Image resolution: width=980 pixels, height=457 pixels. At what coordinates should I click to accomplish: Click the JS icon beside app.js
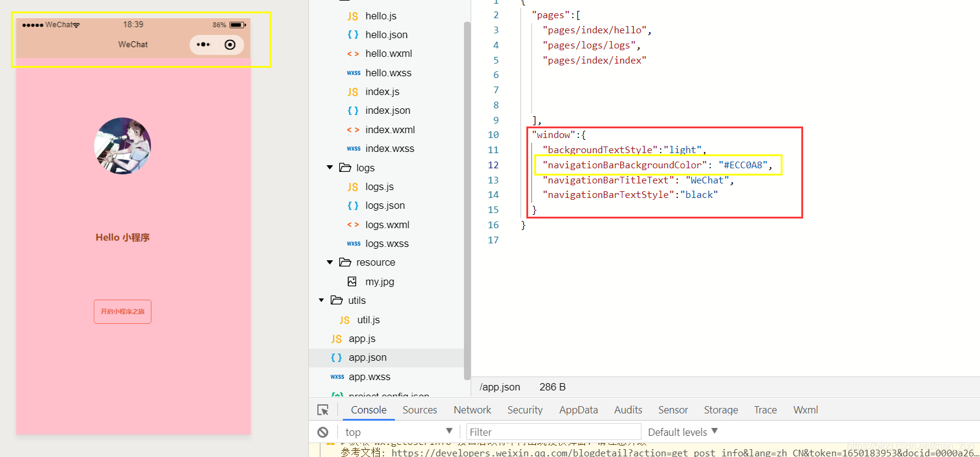pos(337,339)
